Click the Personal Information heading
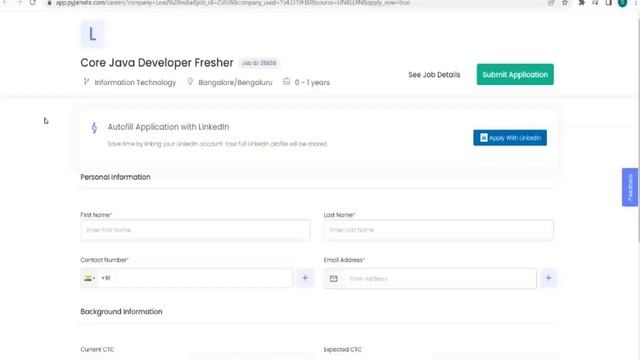640x360 pixels. click(x=115, y=177)
